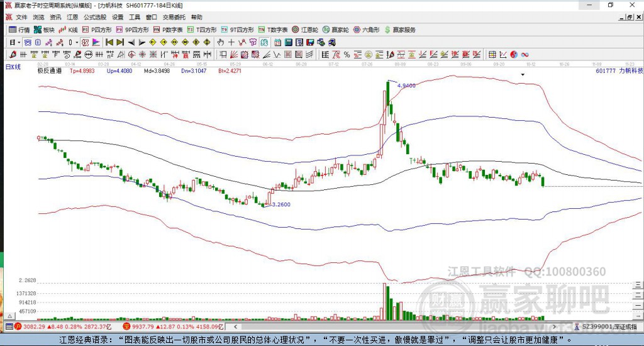Open the 六角形 hexagon tool
The image size is (644, 346).
pyautogui.click(x=367, y=30)
